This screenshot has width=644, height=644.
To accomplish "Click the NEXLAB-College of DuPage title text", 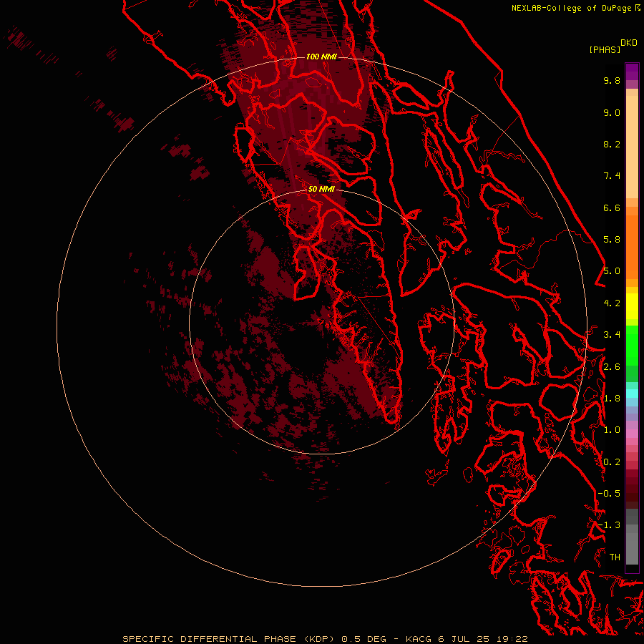I will (x=572, y=8).
